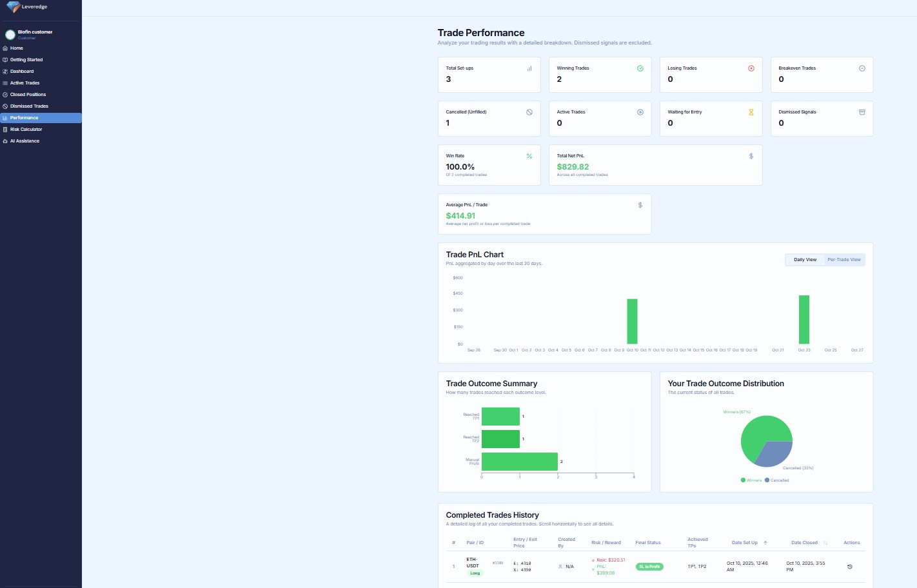Click the hourglass icon on Waiting for Entry card
The height and width of the screenshot is (588, 917).
point(751,112)
